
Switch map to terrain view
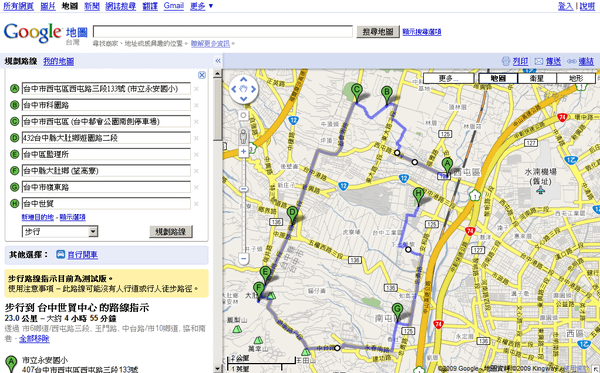point(576,78)
